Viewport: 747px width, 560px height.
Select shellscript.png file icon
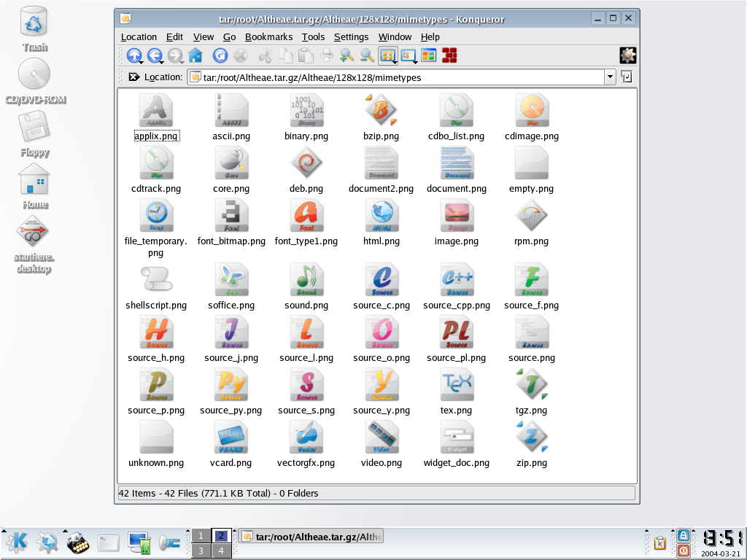click(156, 279)
